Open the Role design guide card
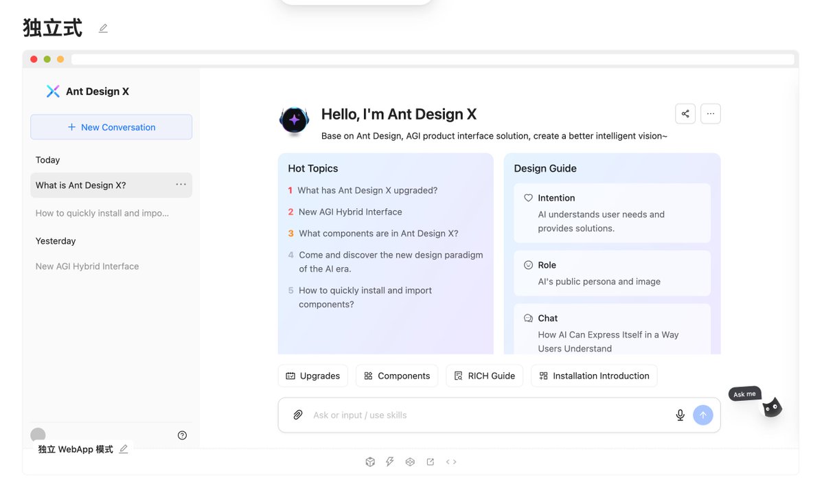824x504 pixels. click(x=613, y=273)
